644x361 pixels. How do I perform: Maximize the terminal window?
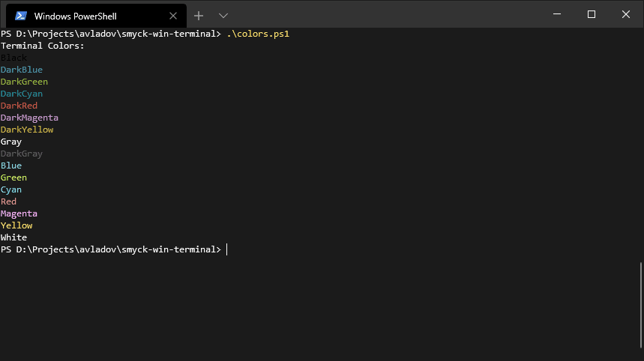pos(592,14)
